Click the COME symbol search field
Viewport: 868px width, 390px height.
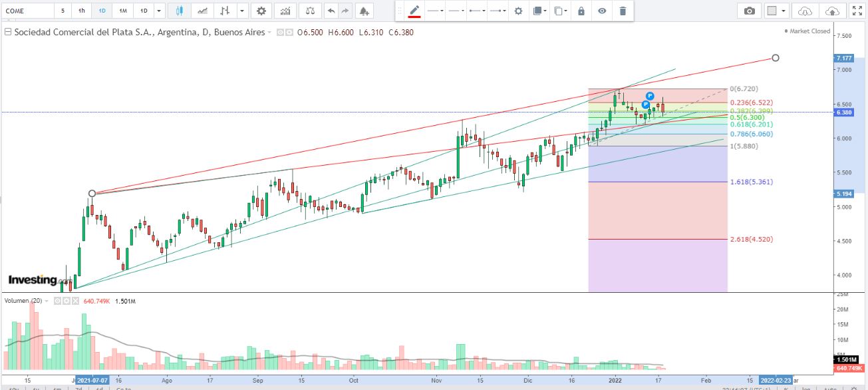tap(27, 11)
